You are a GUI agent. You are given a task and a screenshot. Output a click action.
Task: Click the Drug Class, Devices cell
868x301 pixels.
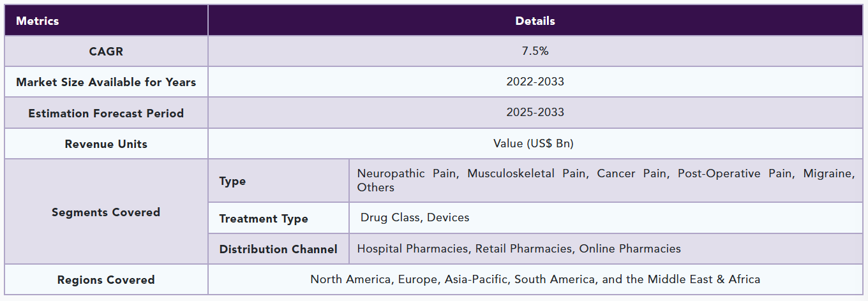415,217
